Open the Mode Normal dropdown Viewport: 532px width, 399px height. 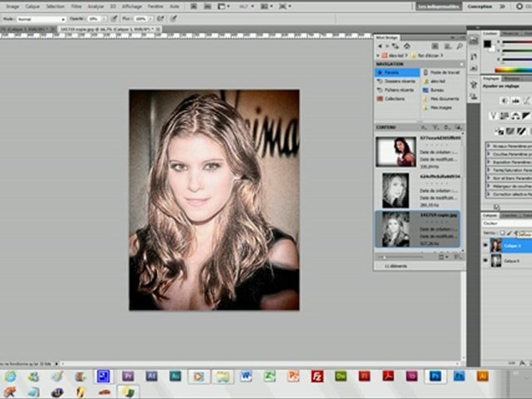point(40,19)
